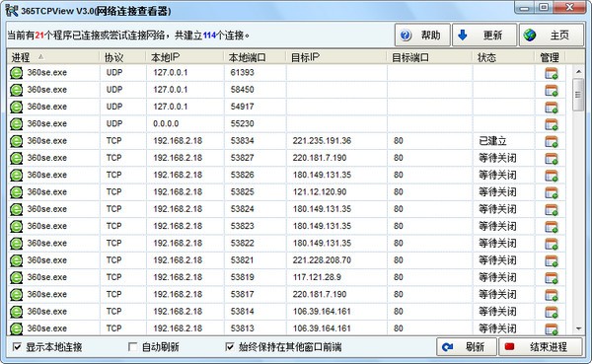Viewport: 592px width, 364px height.
Task: Select row with target IP 121.12.120.90
Action: coord(286,192)
